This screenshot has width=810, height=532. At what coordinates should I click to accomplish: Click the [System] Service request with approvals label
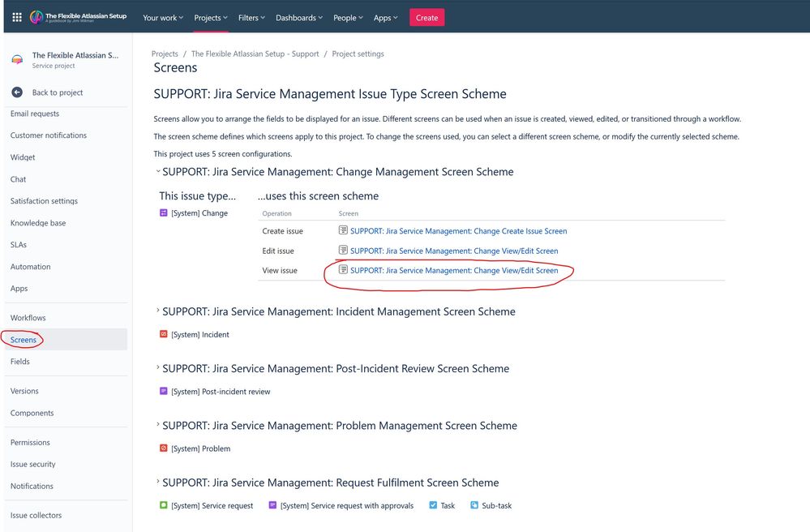[347, 506]
